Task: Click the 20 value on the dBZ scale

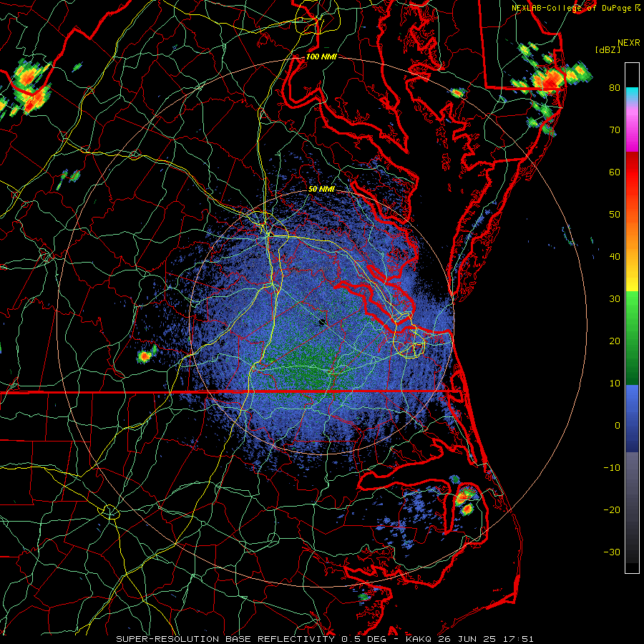Action: (615, 341)
